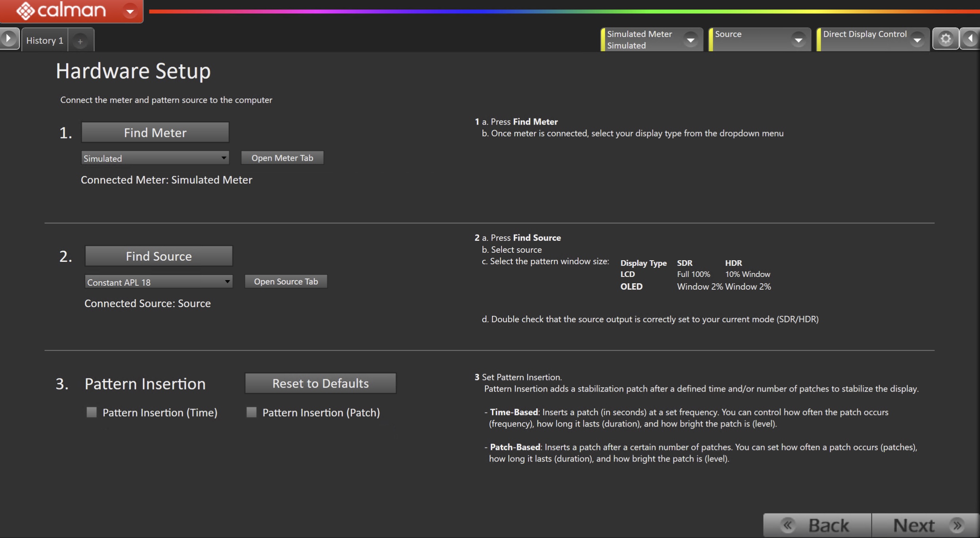Expand the Direct Display Control arrow
The width and height of the screenshot is (980, 538).
point(917,40)
